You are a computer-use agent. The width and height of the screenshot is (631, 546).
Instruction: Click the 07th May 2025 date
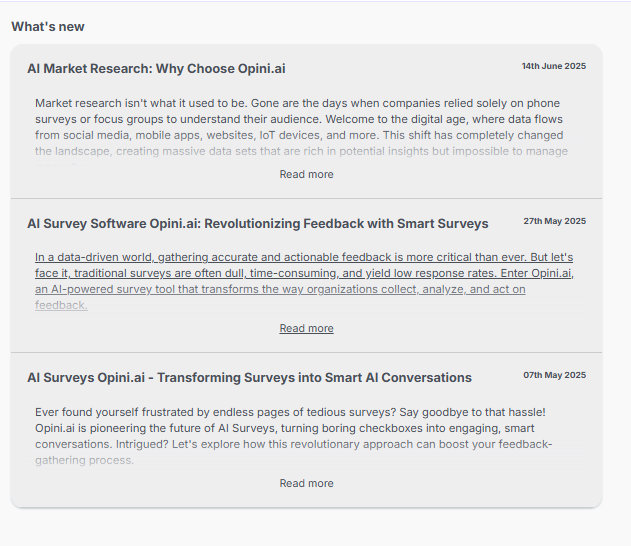(x=555, y=375)
